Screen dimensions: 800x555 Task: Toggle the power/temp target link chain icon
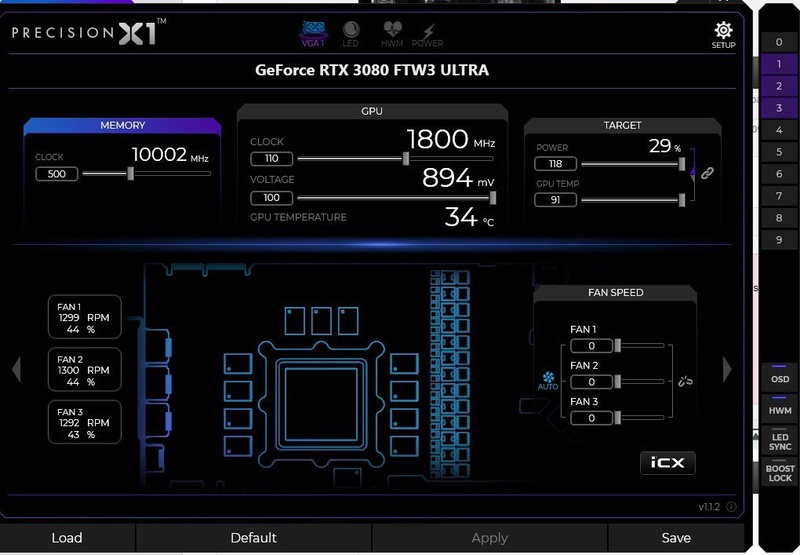(707, 173)
